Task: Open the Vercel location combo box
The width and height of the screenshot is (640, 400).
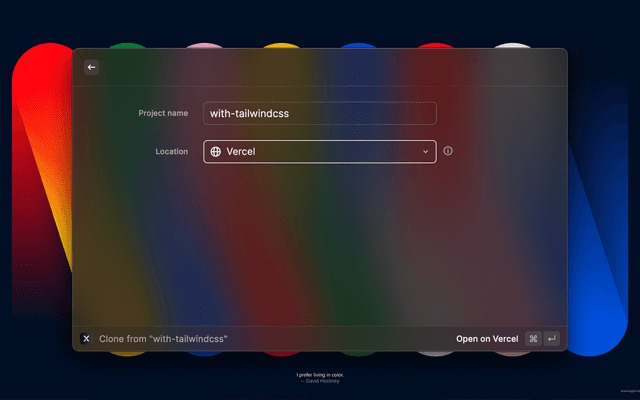Action: (x=319, y=152)
